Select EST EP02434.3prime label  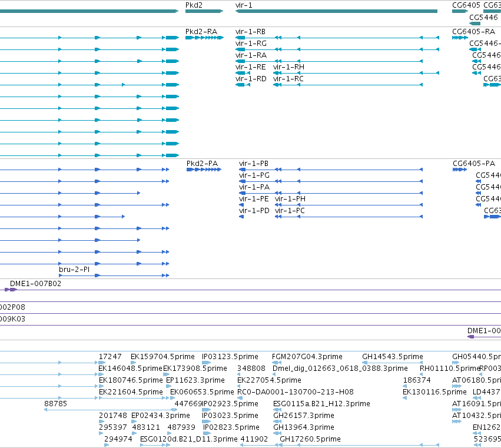coord(160,416)
